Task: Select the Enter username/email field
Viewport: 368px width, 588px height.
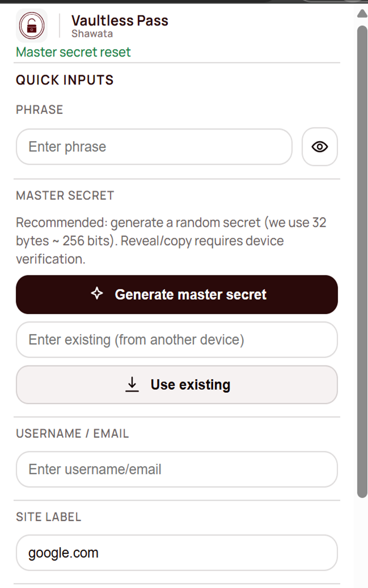Action: [x=177, y=469]
